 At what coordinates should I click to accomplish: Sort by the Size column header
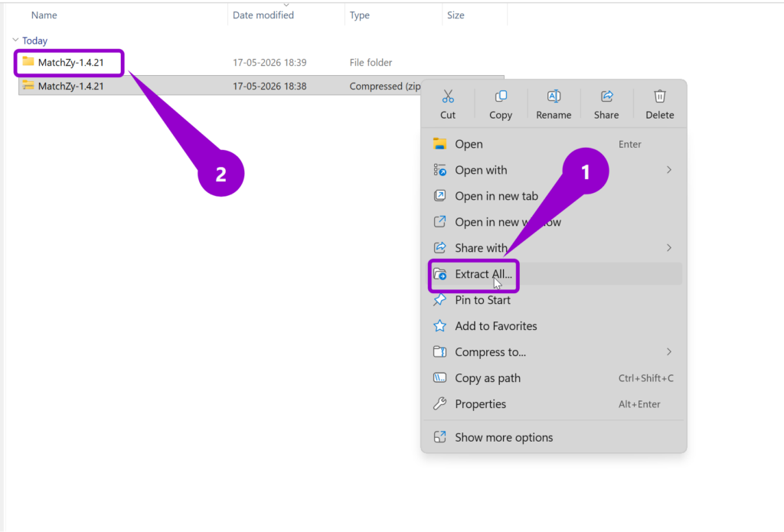(x=456, y=15)
